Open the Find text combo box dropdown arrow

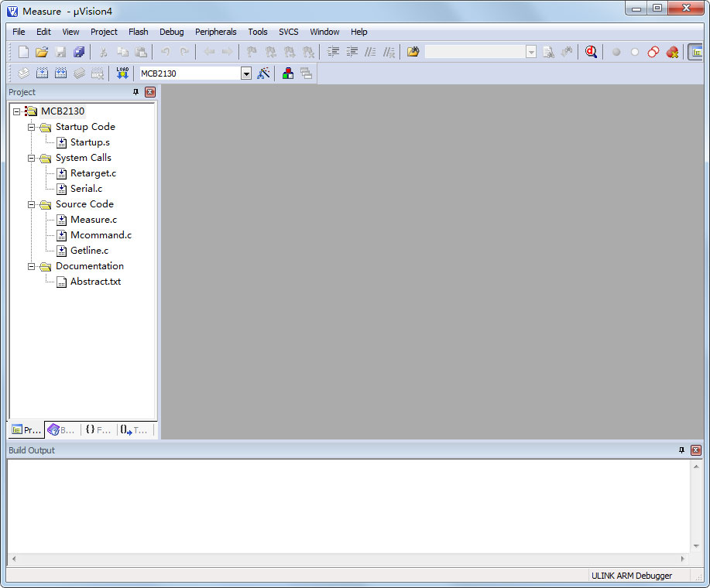531,52
